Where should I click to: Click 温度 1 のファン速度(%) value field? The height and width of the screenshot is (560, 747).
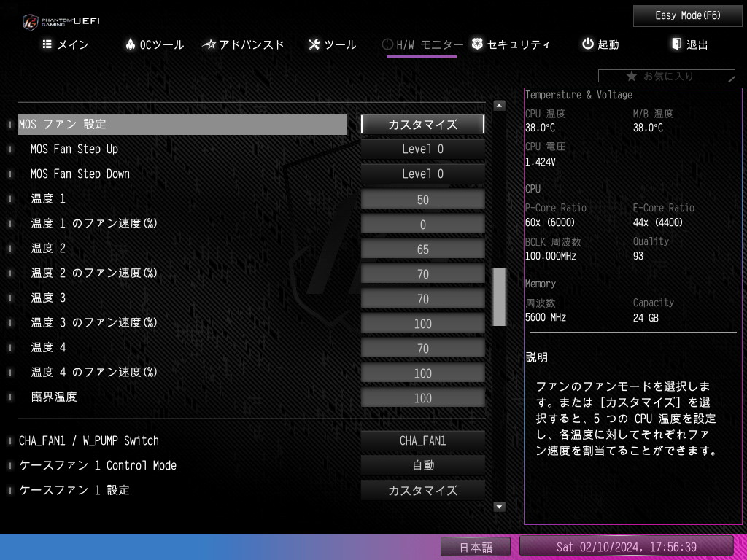pos(422,224)
